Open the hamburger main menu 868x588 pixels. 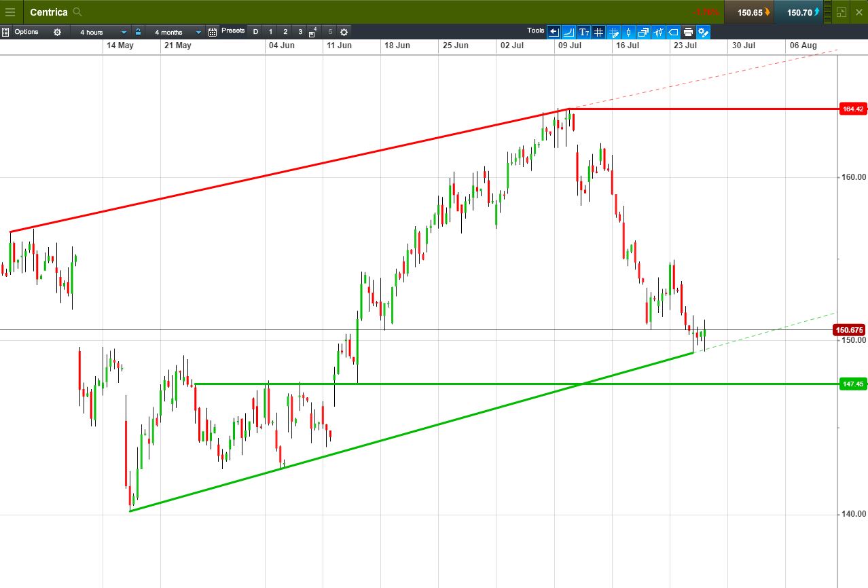tap(10, 12)
